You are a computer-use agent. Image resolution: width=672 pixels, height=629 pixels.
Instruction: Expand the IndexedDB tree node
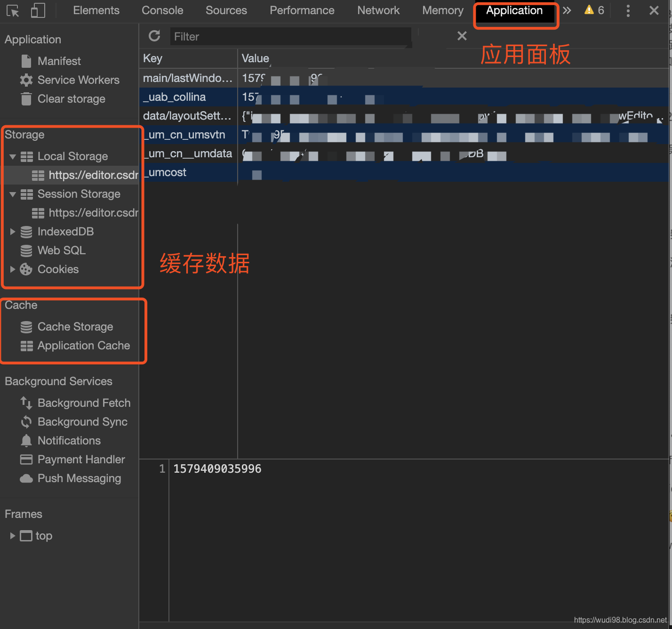pos(13,232)
